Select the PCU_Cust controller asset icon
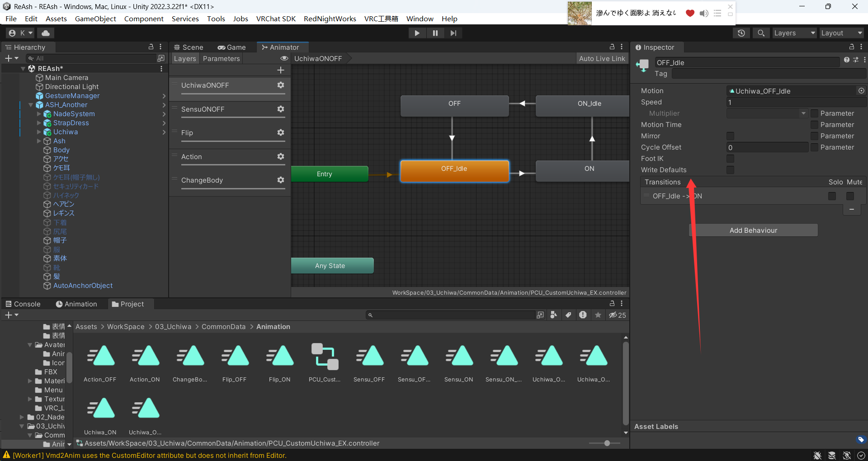This screenshot has height=461, width=868. (325, 357)
